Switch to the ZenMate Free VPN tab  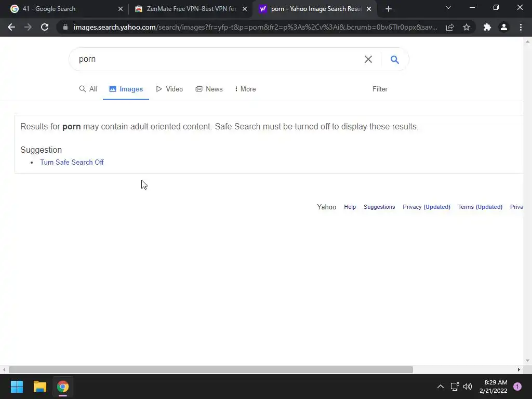(191, 9)
